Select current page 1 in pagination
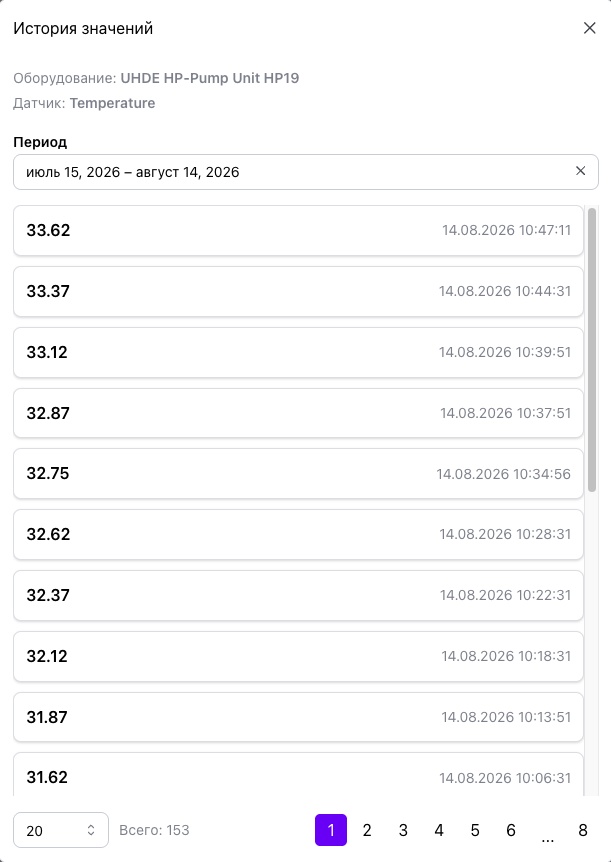The width and height of the screenshot is (611, 862). 331,830
